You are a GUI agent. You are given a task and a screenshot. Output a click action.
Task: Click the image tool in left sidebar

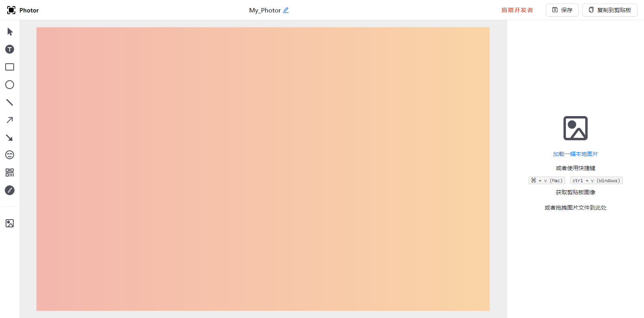(x=10, y=223)
